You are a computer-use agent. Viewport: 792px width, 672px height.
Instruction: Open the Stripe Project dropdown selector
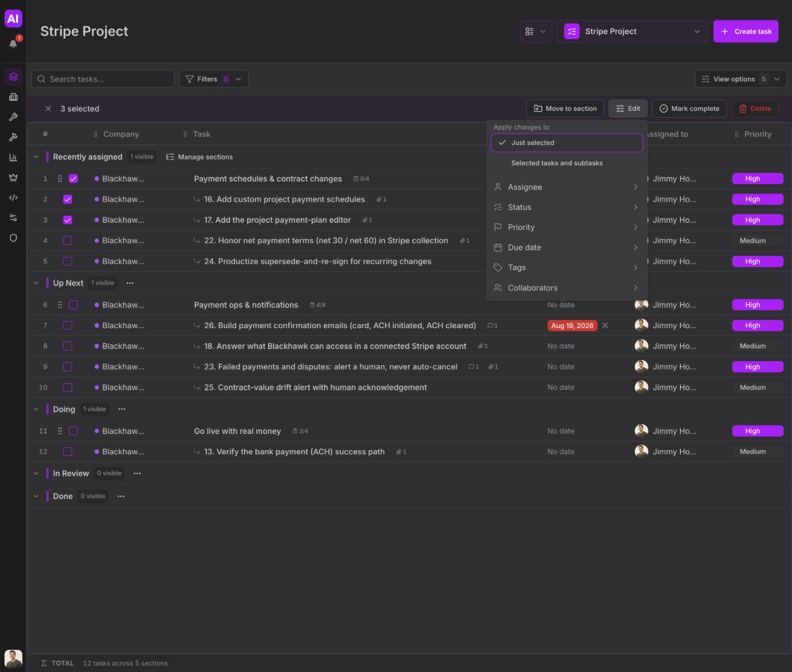tap(632, 31)
